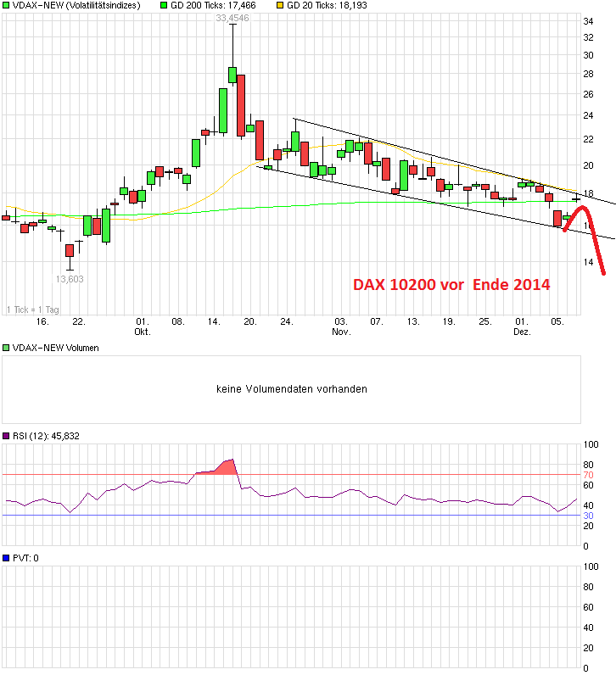Click the '16.' date axis label

pyautogui.click(x=42, y=321)
